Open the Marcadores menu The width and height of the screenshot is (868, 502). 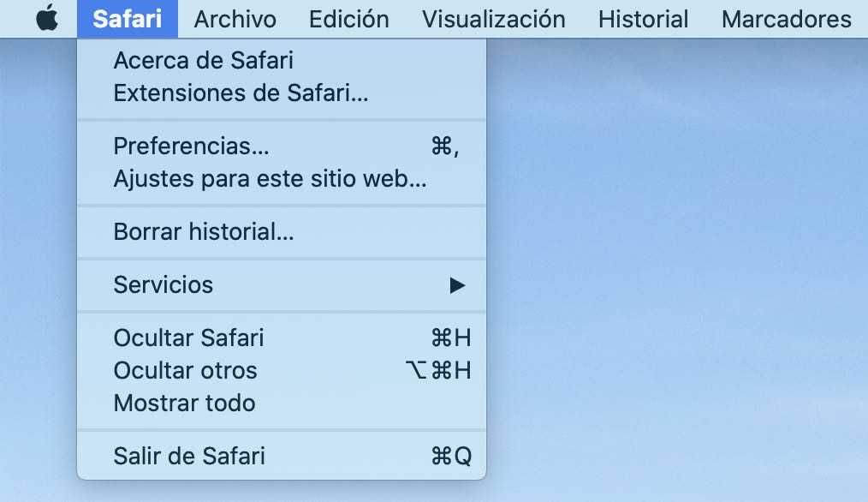pos(785,18)
